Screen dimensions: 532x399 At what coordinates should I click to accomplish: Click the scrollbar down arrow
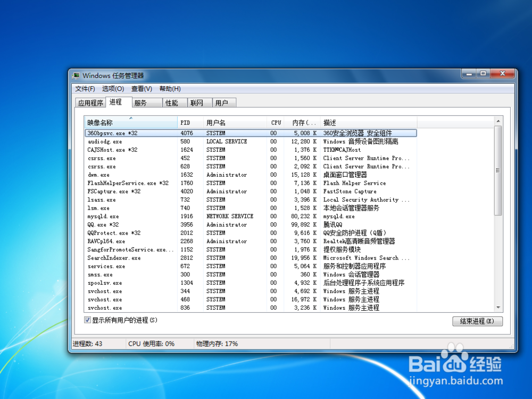point(498,307)
